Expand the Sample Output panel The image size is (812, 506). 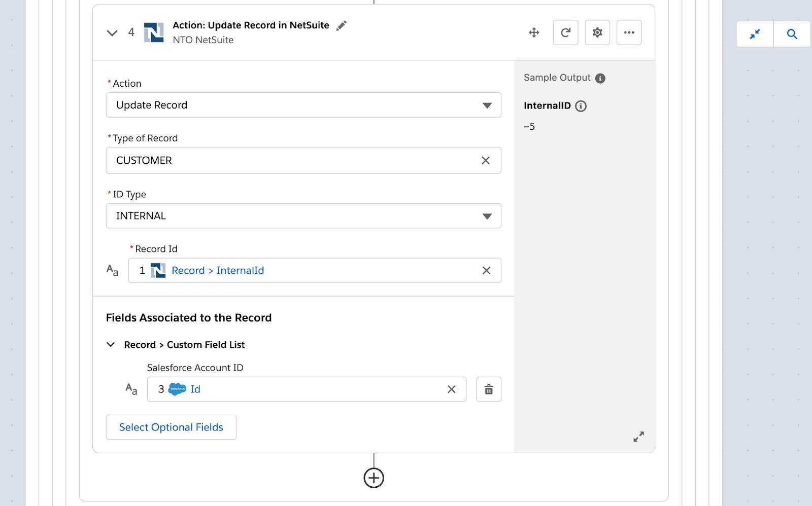click(x=638, y=437)
